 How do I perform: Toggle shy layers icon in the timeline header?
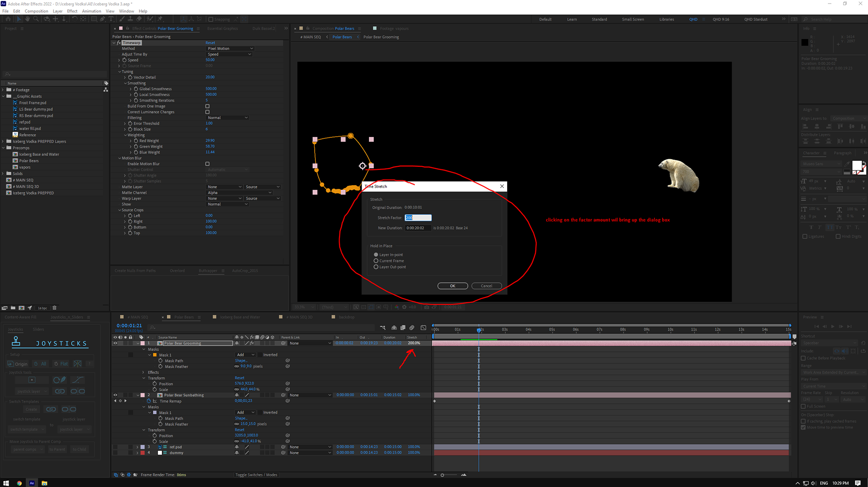(394, 328)
